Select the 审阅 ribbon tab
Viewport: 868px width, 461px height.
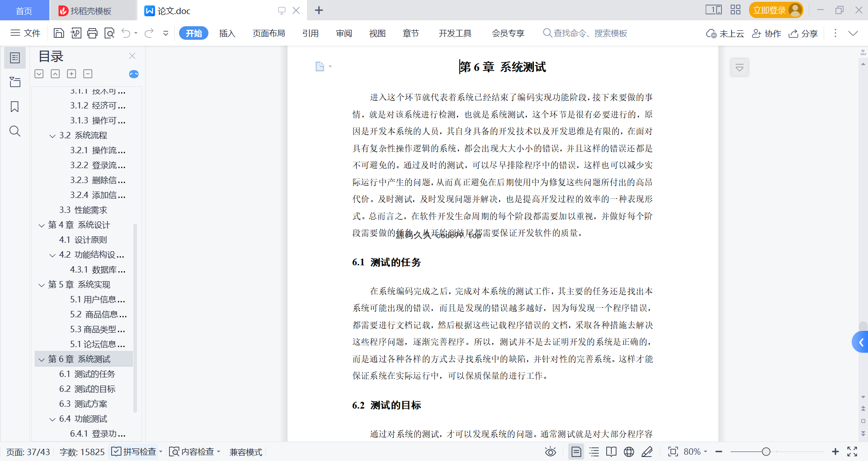344,33
